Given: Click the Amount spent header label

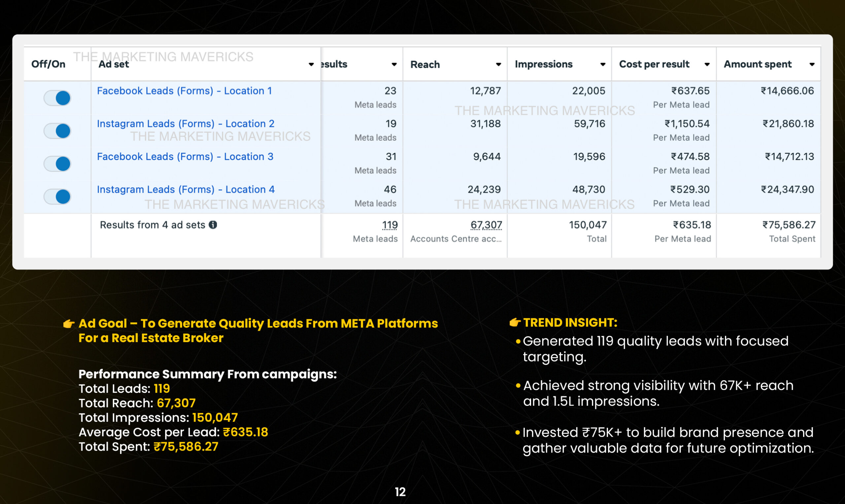Looking at the screenshot, I should (758, 64).
